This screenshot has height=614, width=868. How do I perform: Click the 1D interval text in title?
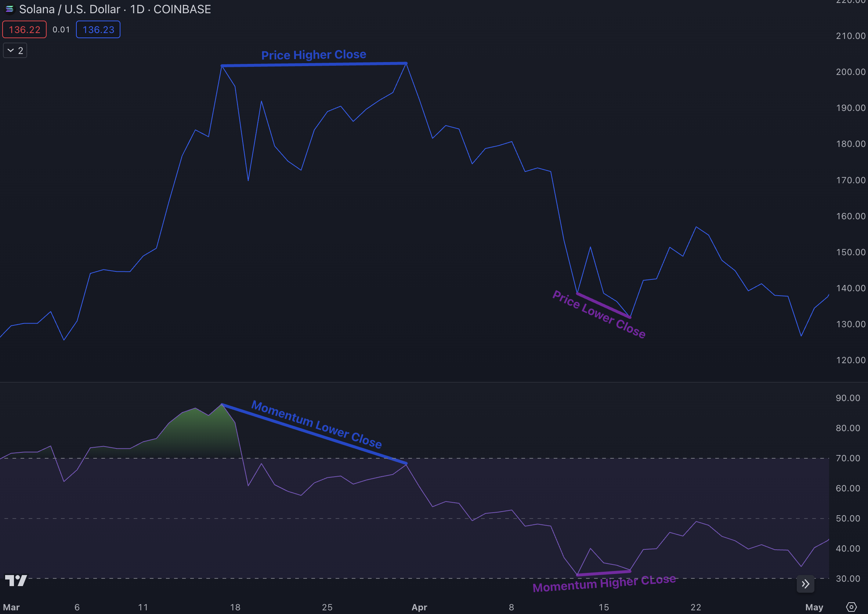[137, 9]
